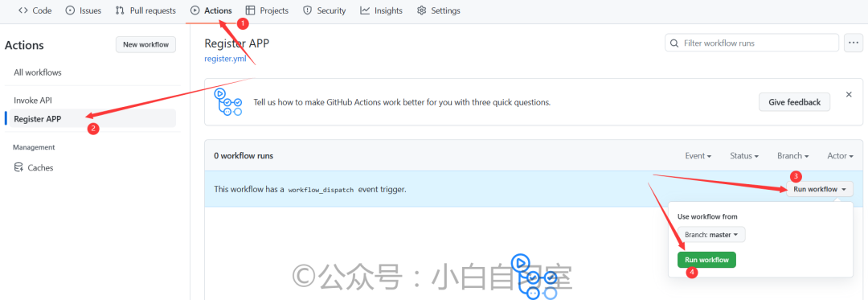Click the workflow_dispatch code text
The height and width of the screenshot is (300, 868).
[x=321, y=189]
